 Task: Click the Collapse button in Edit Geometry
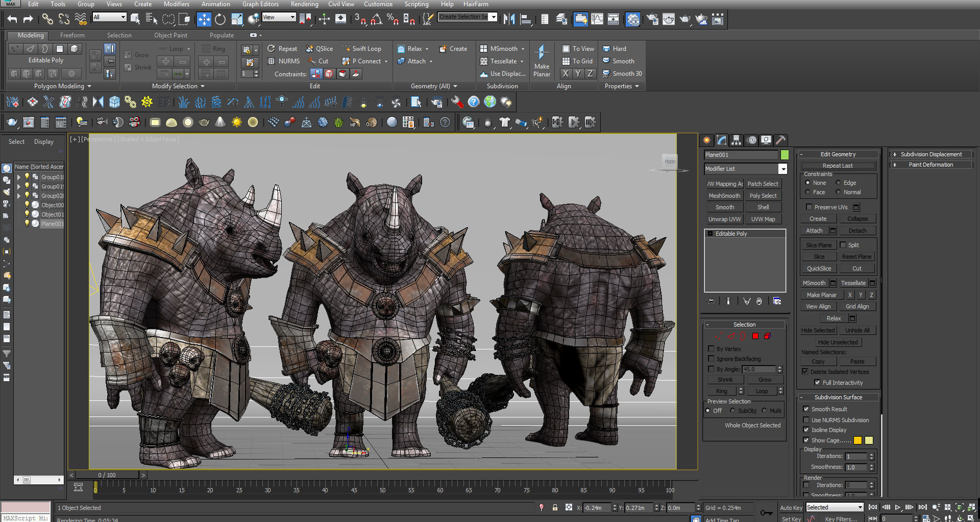click(x=857, y=218)
